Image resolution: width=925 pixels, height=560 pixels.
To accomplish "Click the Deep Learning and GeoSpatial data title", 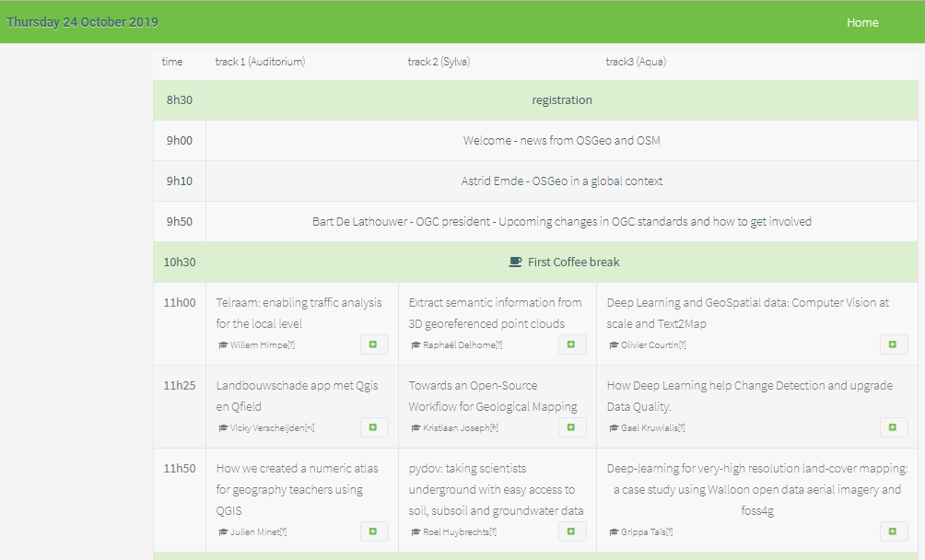I will point(747,313).
